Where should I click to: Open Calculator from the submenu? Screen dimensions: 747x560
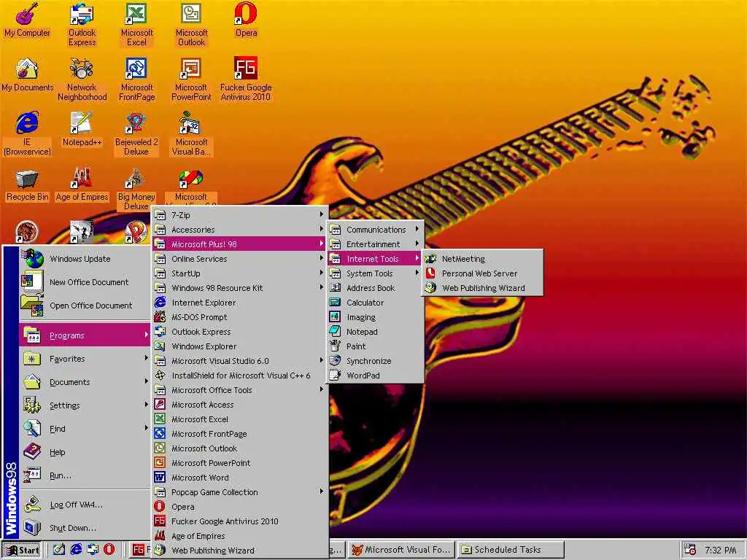pos(375,303)
